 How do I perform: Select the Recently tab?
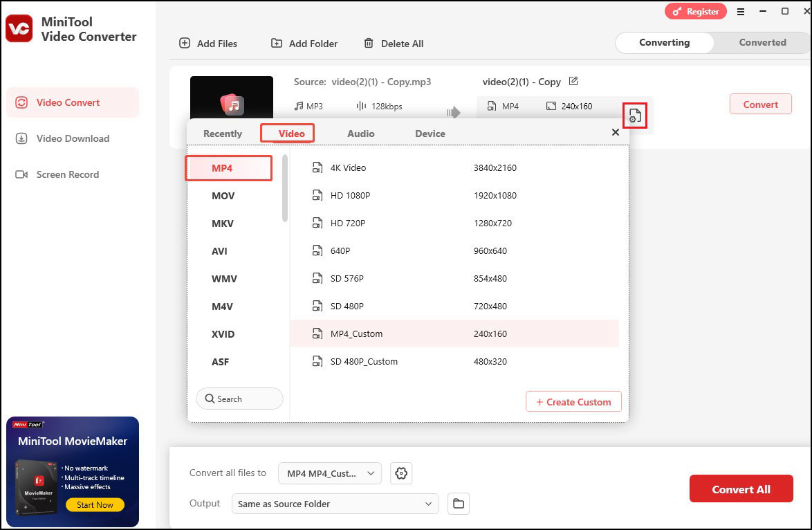pos(223,134)
